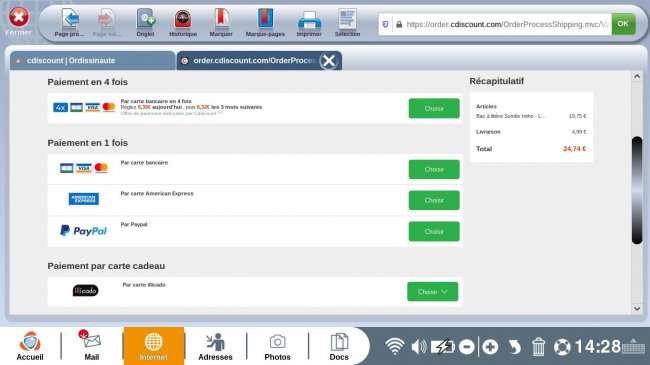The height and width of the screenshot is (365, 650).
Task: Go back with the Page précédente icon
Action: point(70,23)
